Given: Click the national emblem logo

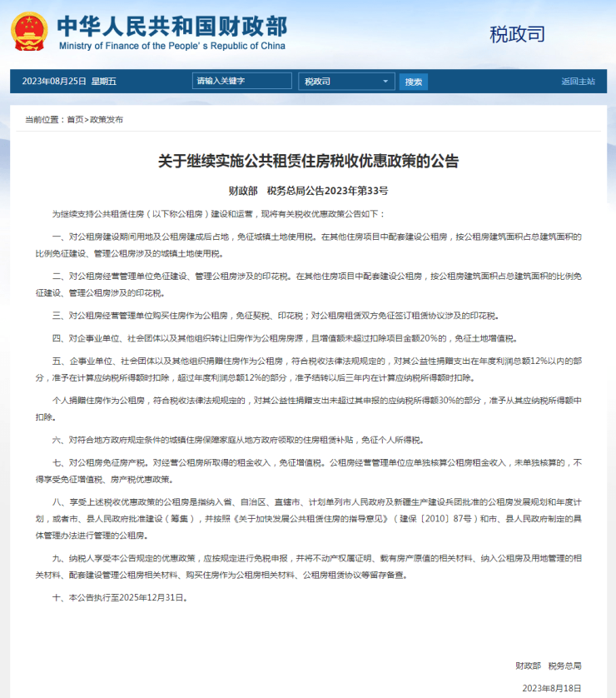Looking at the screenshot, I should 29,31.
